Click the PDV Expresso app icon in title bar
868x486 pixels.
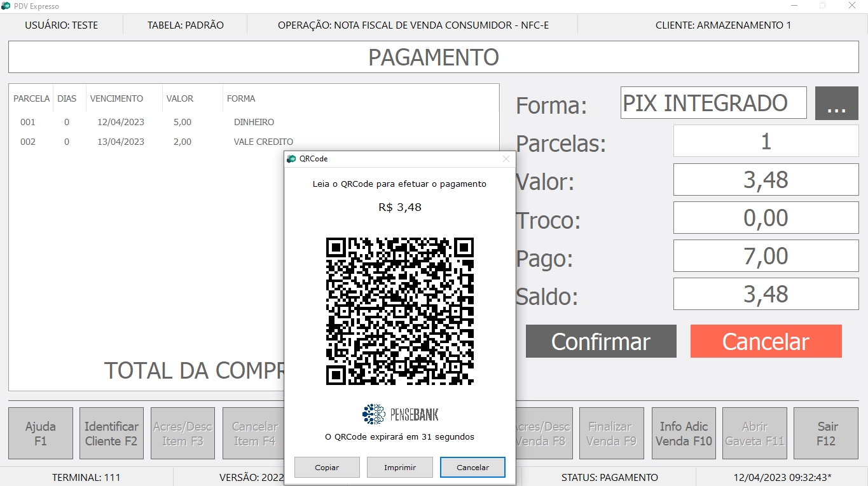6,6
